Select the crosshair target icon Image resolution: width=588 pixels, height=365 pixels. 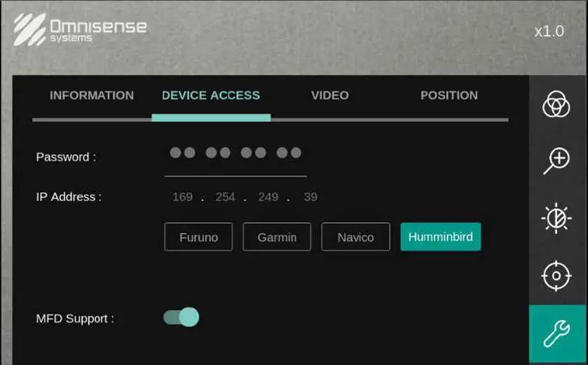coord(556,276)
